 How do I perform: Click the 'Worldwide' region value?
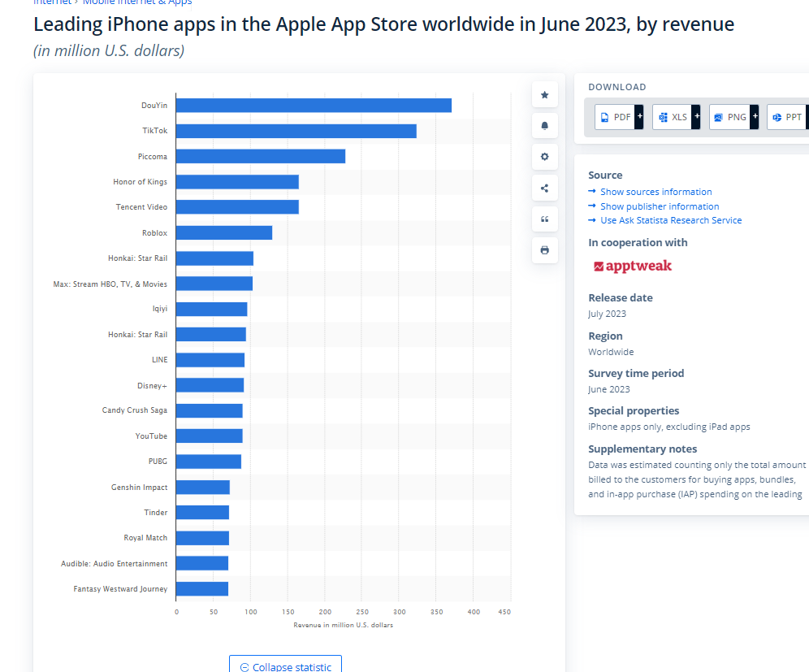(x=611, y=352)
